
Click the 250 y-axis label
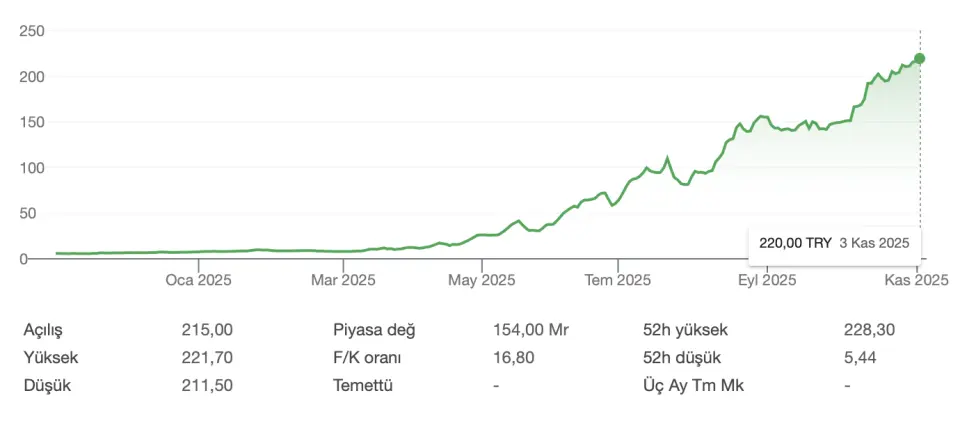click(32, 31)
